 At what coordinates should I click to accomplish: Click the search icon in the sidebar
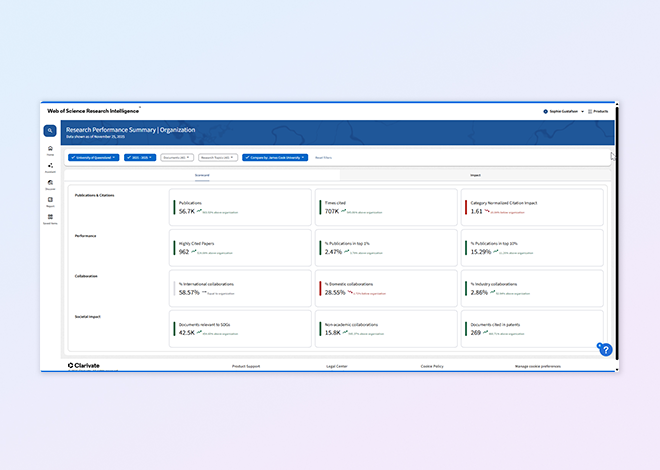(50, 130)
